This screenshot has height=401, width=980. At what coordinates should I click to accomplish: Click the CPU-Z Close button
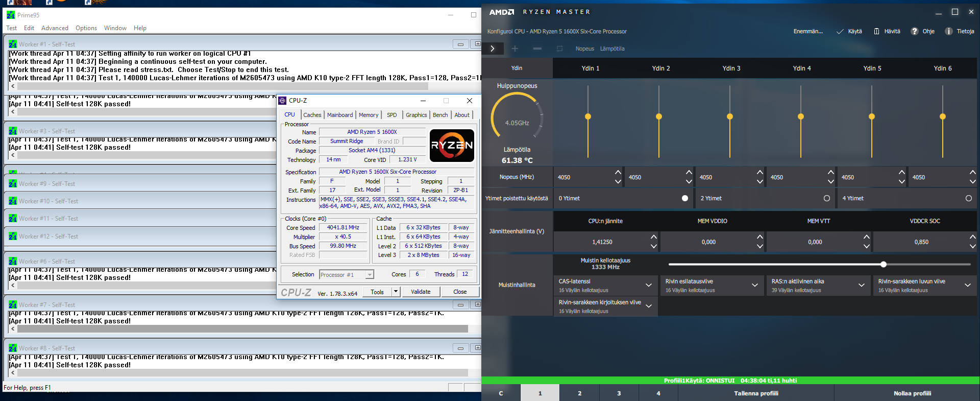click(x=460, y=292)
